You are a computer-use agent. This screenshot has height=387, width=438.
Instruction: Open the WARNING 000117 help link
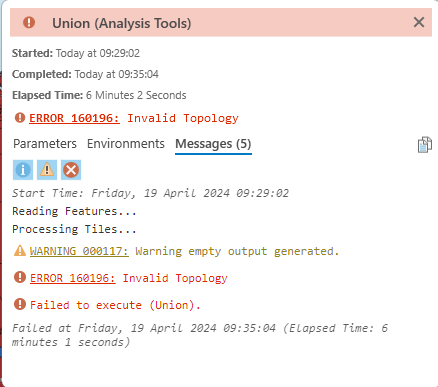pos(79,251)
